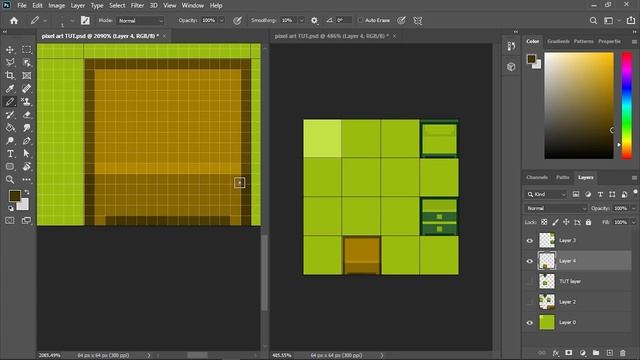The width and height of the screenshot is (640, 360).
Task: Select the Frame tool
Action: 27,76
